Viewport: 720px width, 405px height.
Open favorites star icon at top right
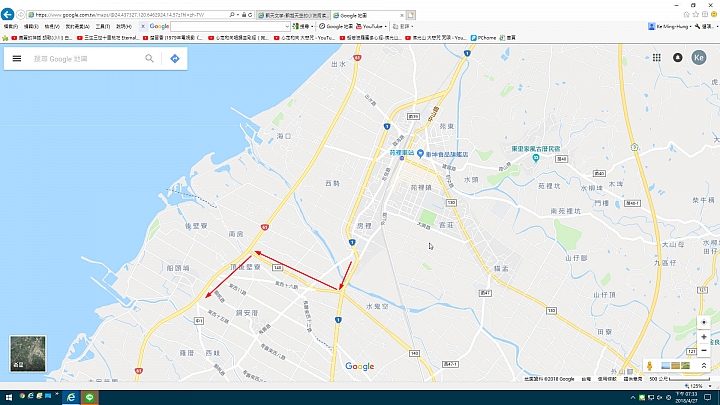click(x=696, y=15)
